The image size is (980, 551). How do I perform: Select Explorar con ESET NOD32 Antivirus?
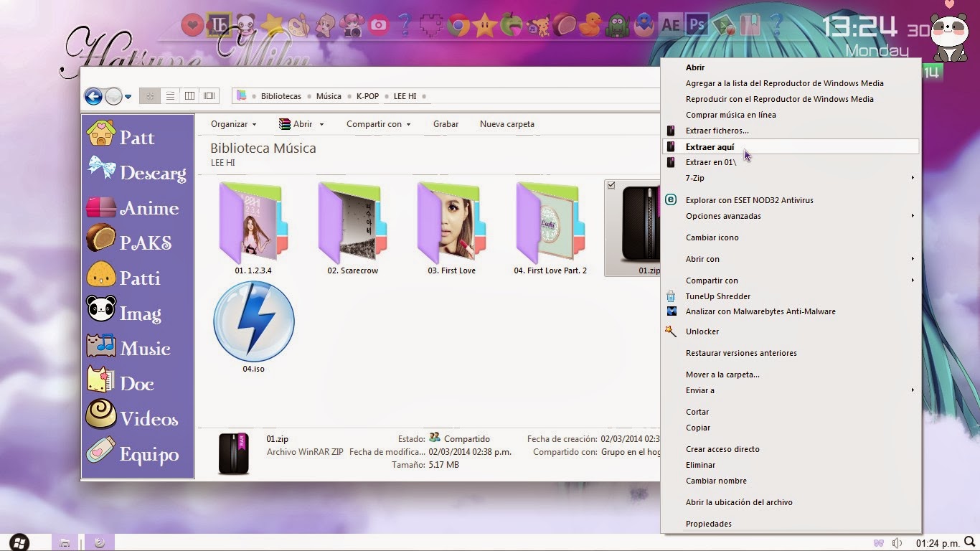(791, 200)
